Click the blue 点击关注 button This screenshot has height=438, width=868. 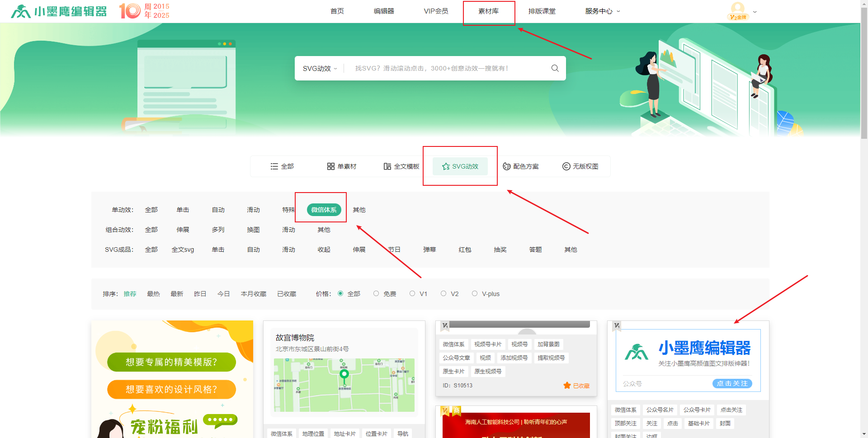(732, 383)
